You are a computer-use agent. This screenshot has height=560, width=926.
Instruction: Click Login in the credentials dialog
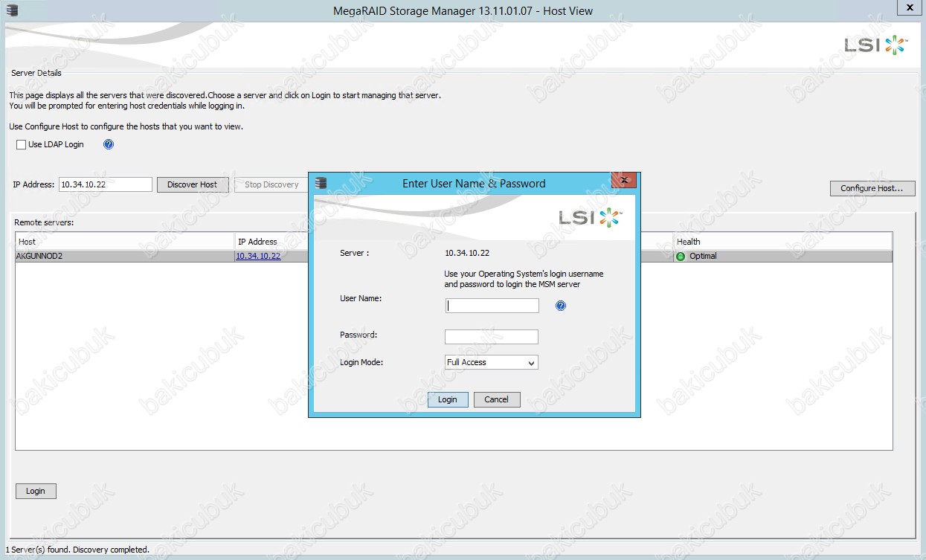pyautogui.click(x=448, y=399)
